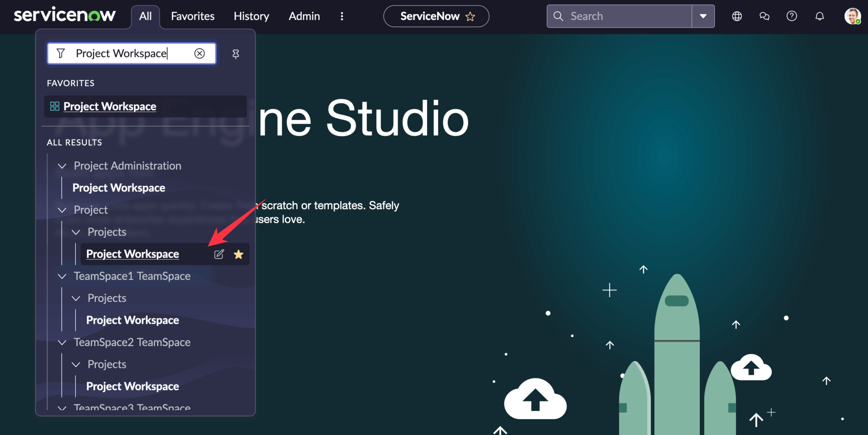This screenshot has width=868, height=435.
Task: Click the ServiceNow logo
Action: point(64,15)
